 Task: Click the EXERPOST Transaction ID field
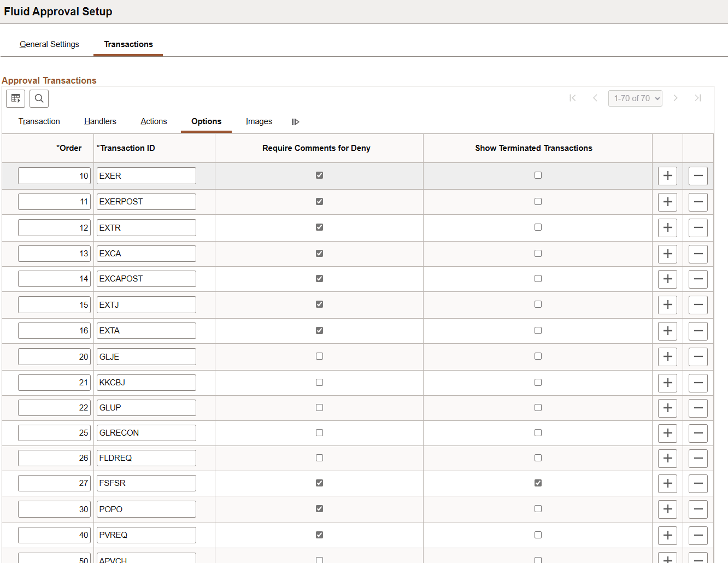pos(146,201)
